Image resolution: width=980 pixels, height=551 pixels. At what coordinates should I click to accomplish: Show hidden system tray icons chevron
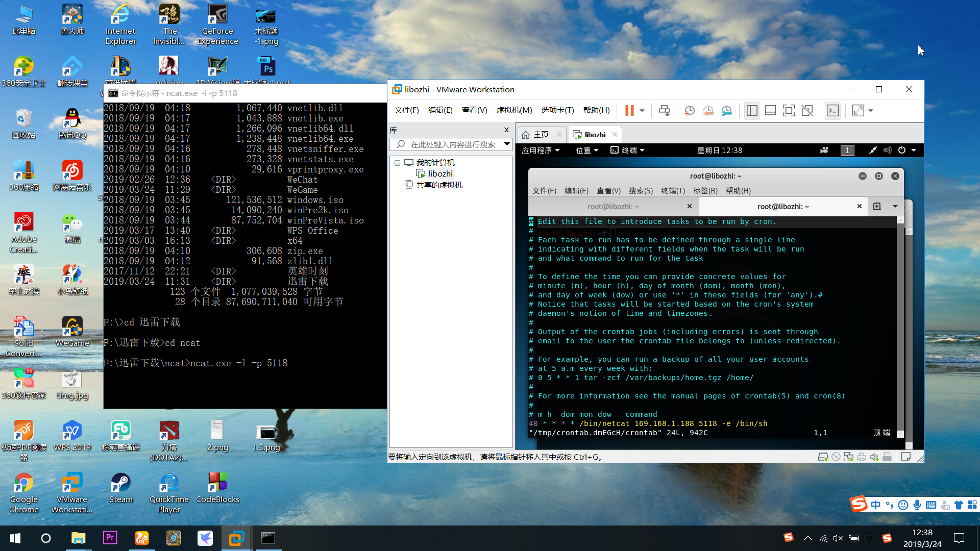point(807,538)
